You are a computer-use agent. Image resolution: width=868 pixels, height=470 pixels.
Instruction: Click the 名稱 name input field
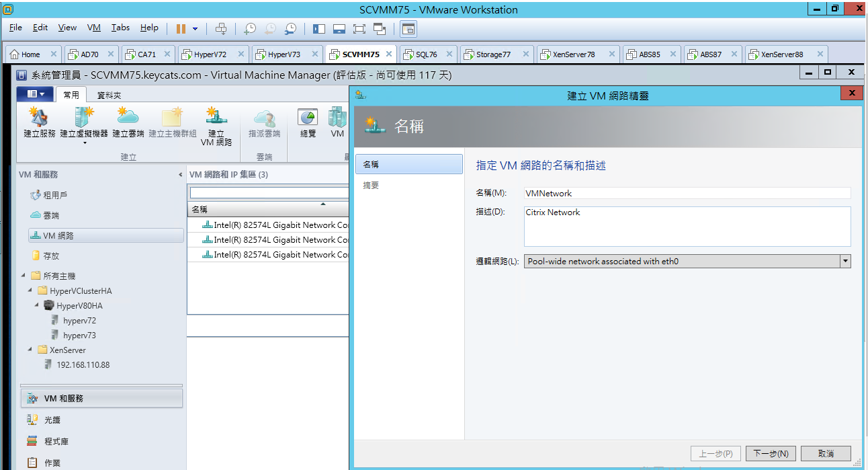point(687,193)
